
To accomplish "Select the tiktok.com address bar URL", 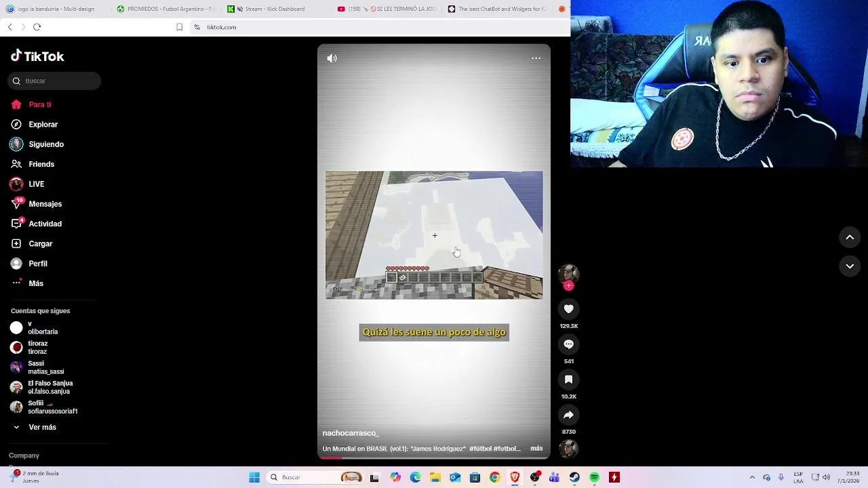I will 221,27.
